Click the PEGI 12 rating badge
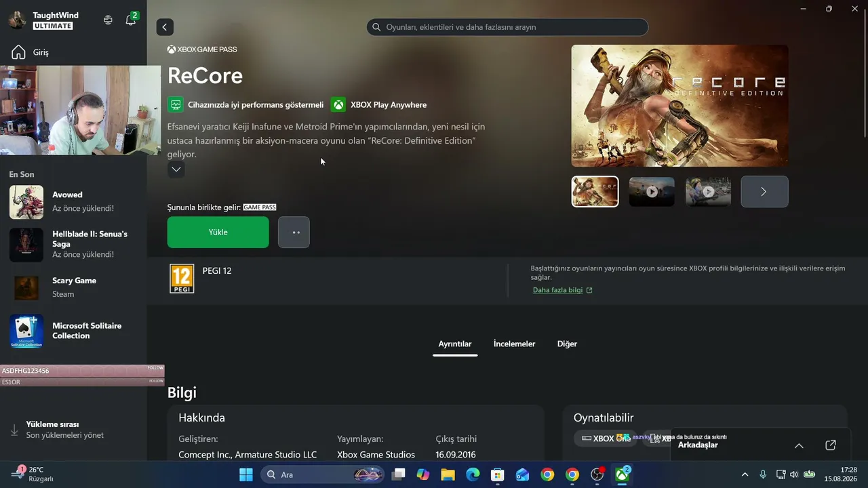Viewport: 868px width, 488px height. click(x=182, y=279)
